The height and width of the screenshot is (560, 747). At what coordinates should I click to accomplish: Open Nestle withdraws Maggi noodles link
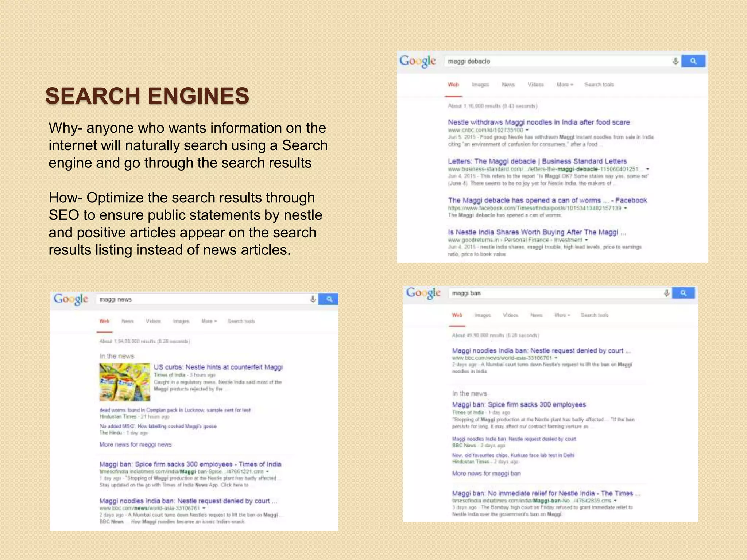pos(539,122)
